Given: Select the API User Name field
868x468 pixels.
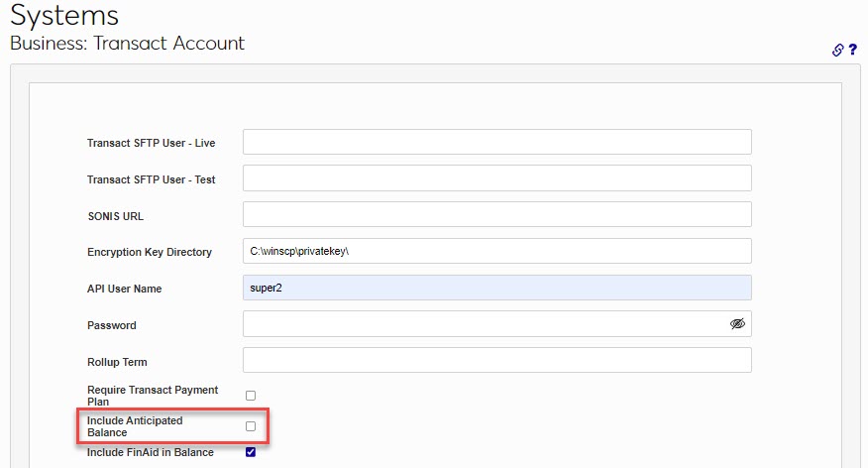Looking at the screenshot, I should click(x=497, y=288).
